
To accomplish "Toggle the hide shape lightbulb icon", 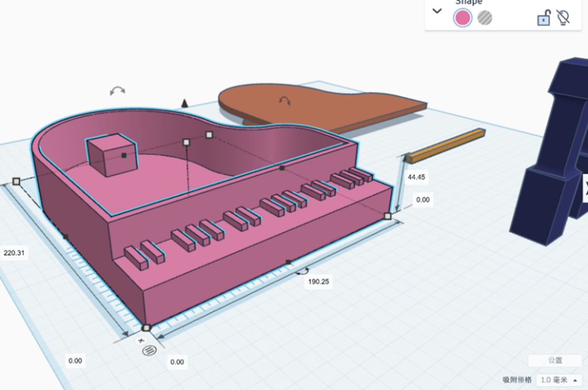I will [564, 17].
